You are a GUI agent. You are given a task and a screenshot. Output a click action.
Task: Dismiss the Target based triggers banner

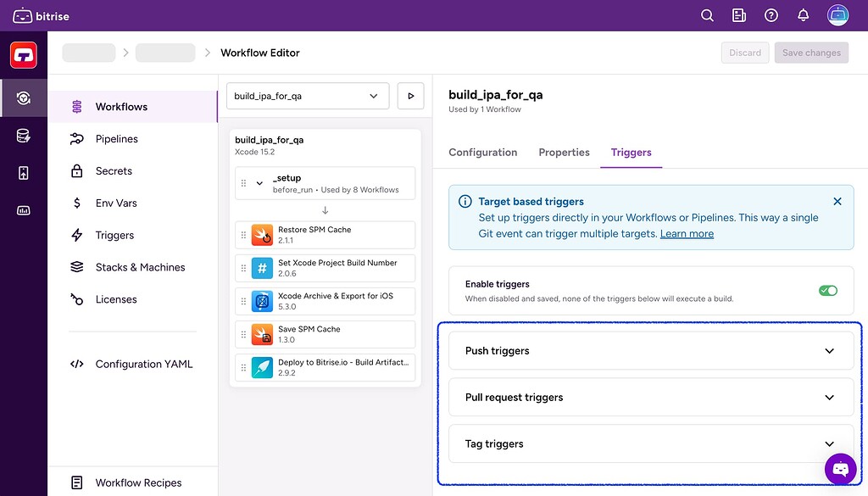click(837, 201)
